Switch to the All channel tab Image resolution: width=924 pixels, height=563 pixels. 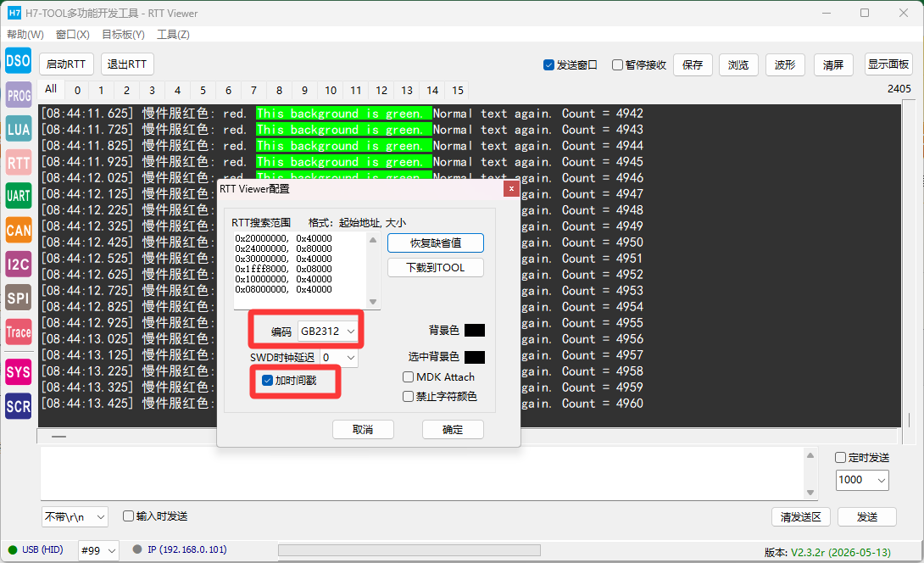click(x=51, y=89)
